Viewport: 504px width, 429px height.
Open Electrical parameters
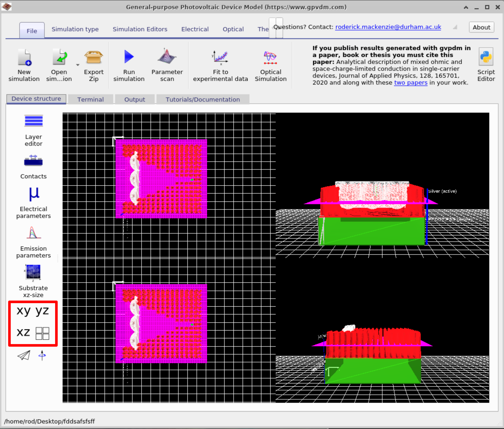tap(33, 199)
